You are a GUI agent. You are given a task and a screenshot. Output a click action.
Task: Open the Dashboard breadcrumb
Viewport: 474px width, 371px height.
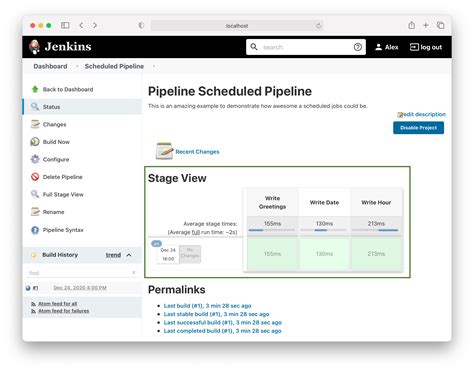point(50,66)
